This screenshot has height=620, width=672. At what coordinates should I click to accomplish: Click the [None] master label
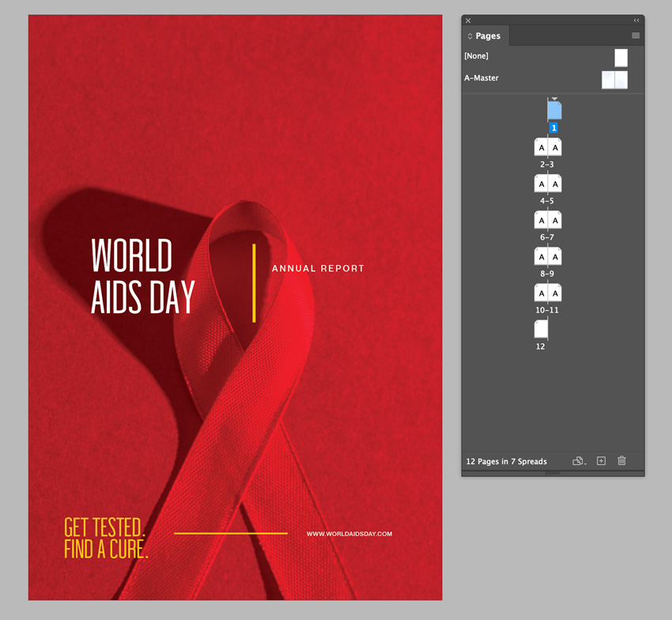pos(476,55)
